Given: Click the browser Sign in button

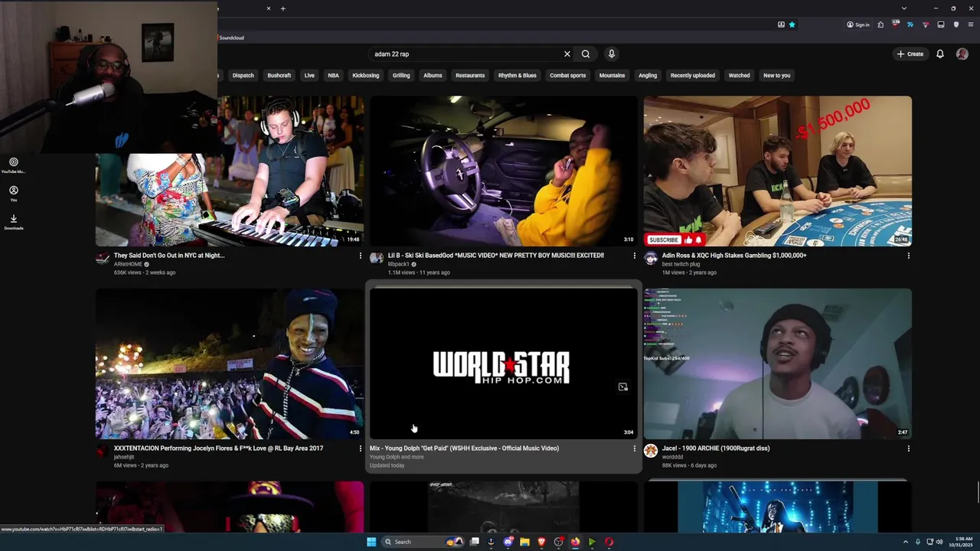Looking at the screenshot, I should click(858, 24).
